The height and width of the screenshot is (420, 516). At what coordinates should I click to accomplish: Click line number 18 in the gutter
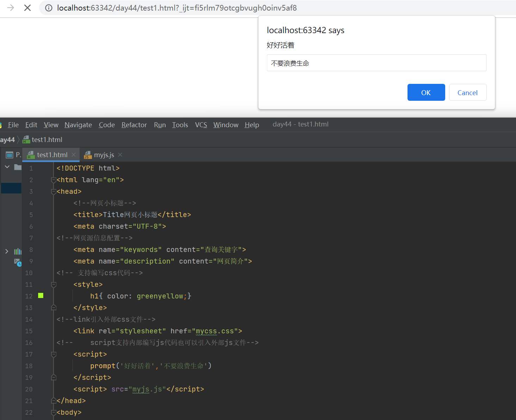pos(29,366)
